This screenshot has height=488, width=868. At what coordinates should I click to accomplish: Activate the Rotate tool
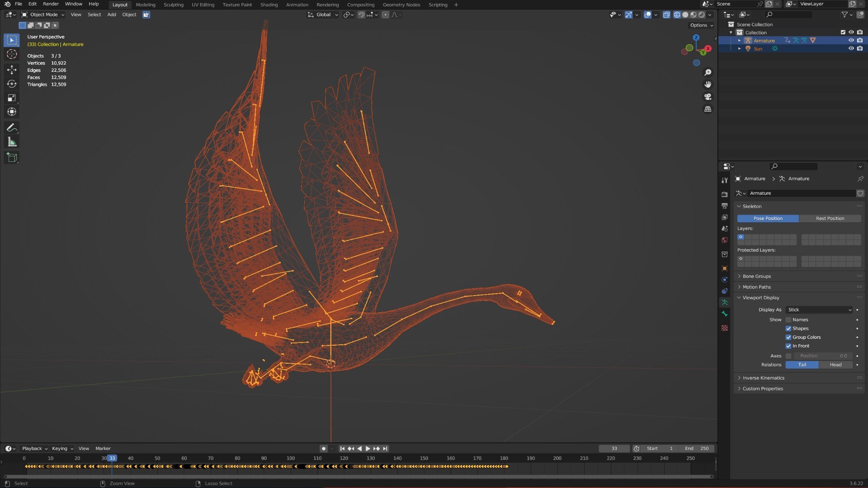pyautogui.click(x=12, y=84)
